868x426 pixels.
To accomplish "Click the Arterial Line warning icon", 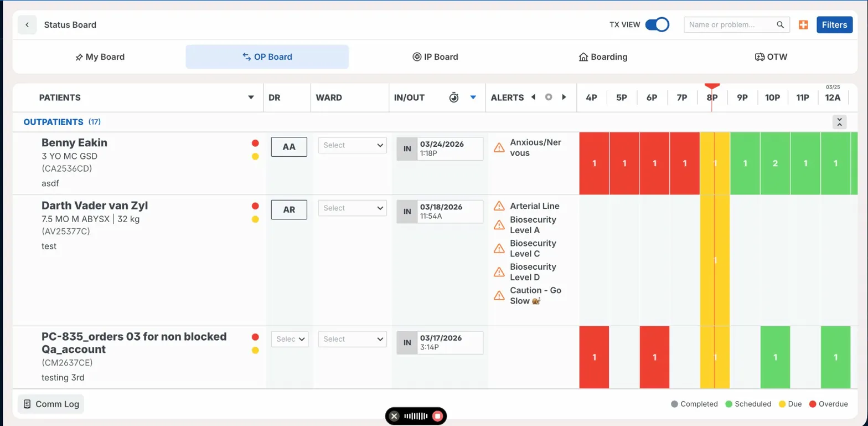I will pyautogui.click(x=499, y=206).
